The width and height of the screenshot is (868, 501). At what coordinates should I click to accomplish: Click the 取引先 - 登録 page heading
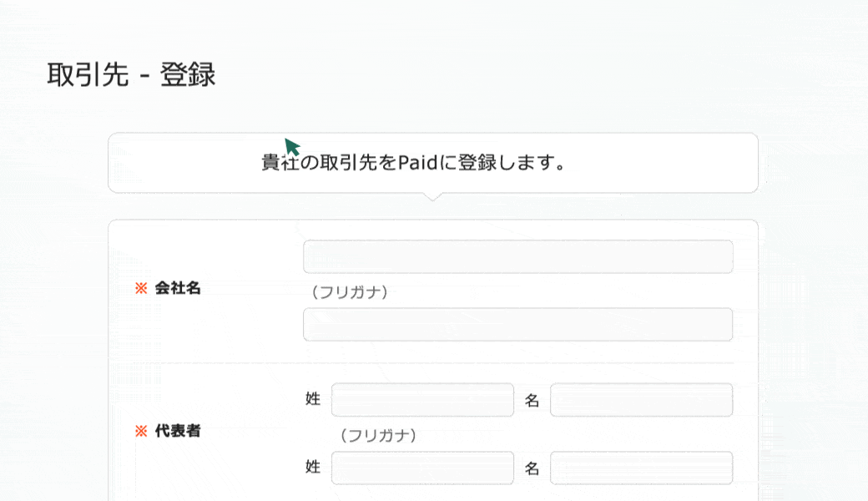click(x=132, y=75)
